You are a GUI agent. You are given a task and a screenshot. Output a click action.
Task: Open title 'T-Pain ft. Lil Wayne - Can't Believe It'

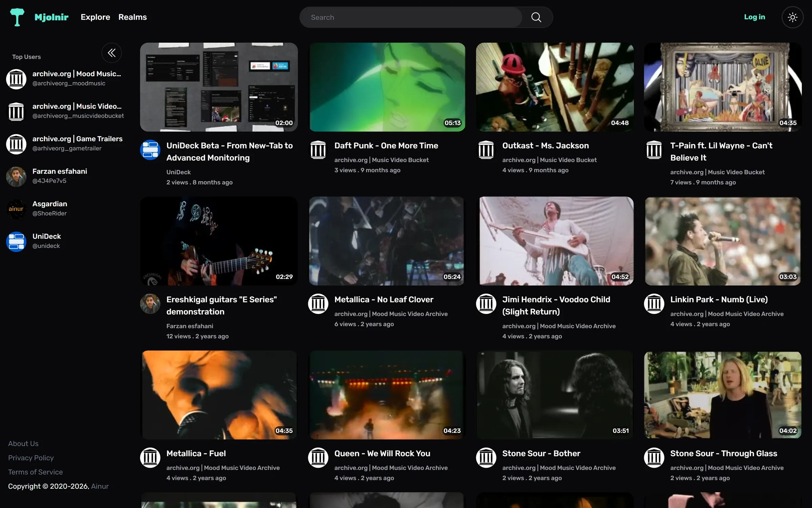(x=721, y=152)
